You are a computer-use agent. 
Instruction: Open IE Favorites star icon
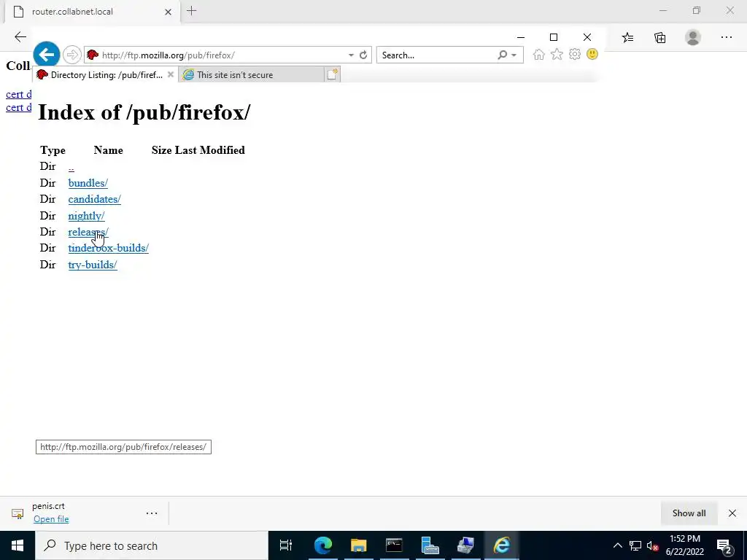tap(557, 54)
